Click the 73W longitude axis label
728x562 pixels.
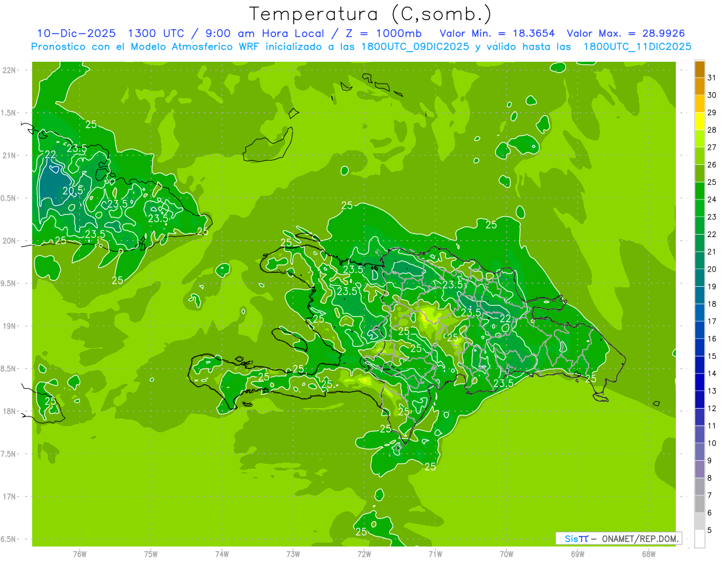pyautogui.click(x=293, y=554)
